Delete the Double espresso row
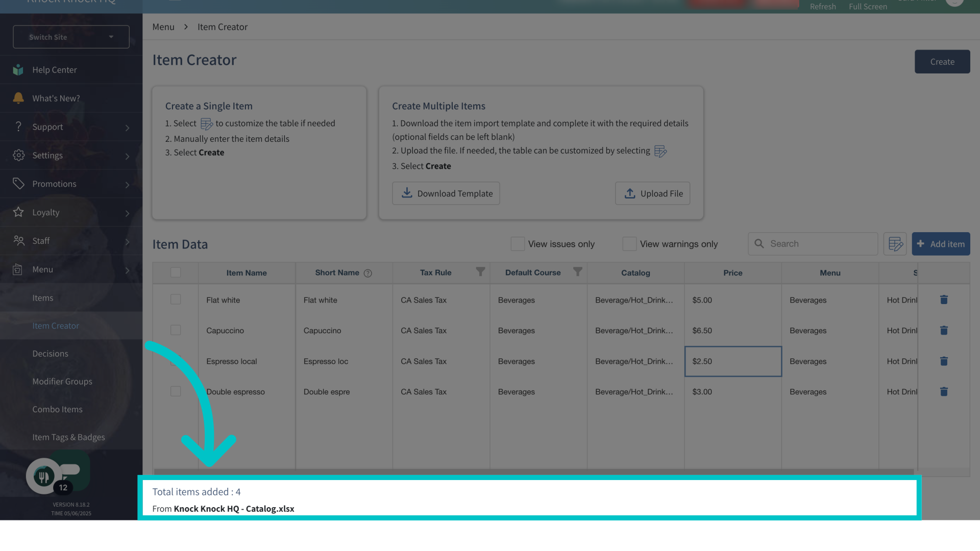The width and height of the screenshot is (980, 551). click(944, 392)
